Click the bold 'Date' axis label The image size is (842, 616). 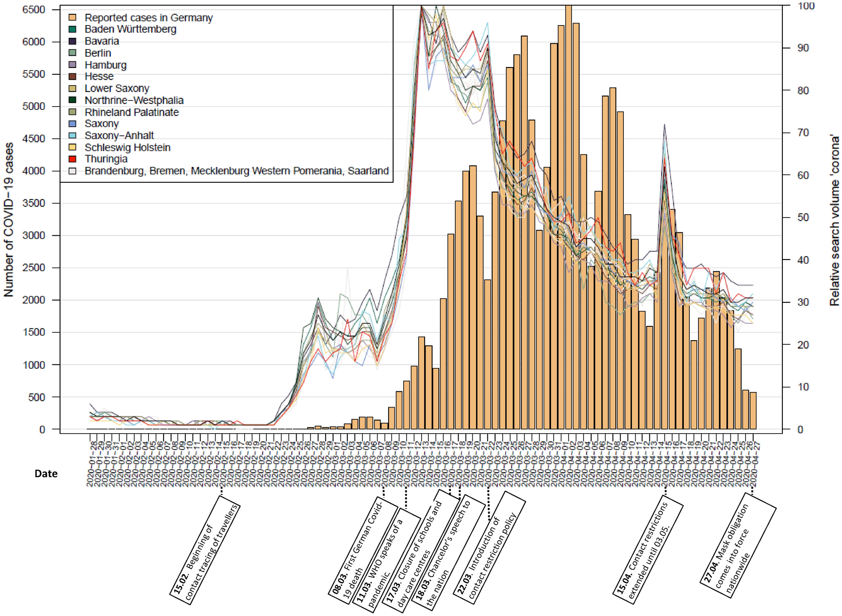point(46,474)
